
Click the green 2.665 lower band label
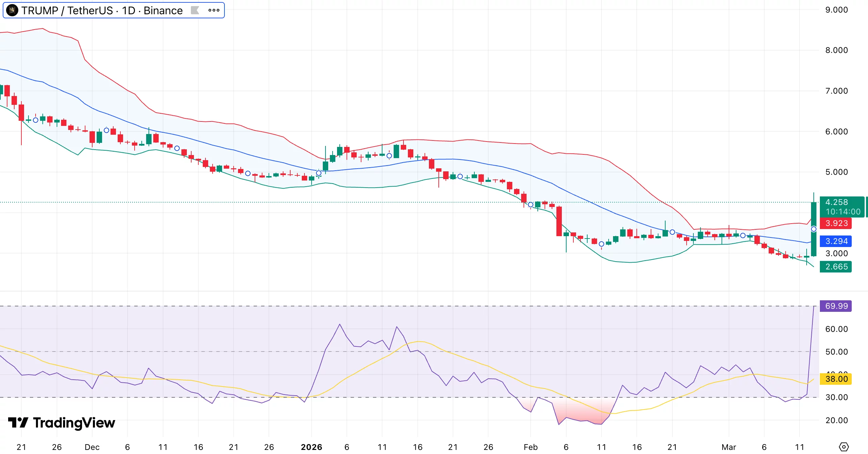pos(836,267)
